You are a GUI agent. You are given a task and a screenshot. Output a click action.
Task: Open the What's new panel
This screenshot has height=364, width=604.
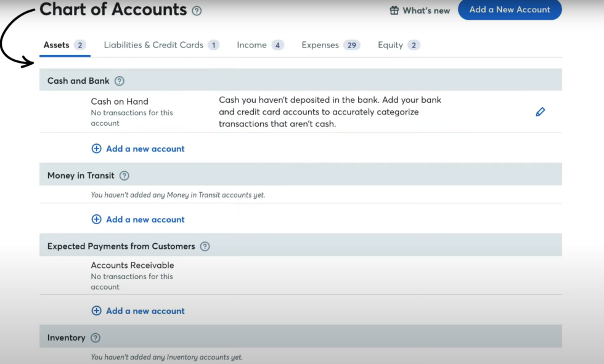[425, 10]
